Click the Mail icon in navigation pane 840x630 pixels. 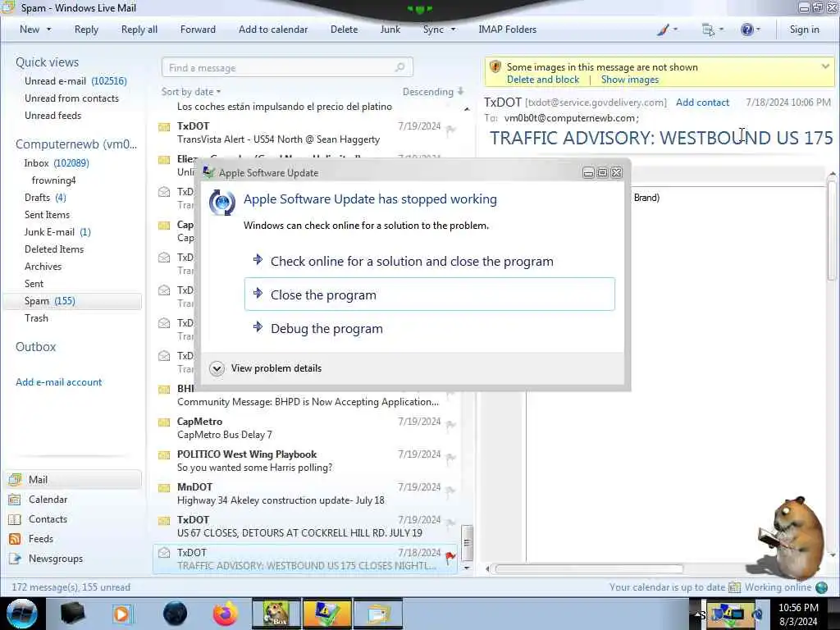point(15,479)
